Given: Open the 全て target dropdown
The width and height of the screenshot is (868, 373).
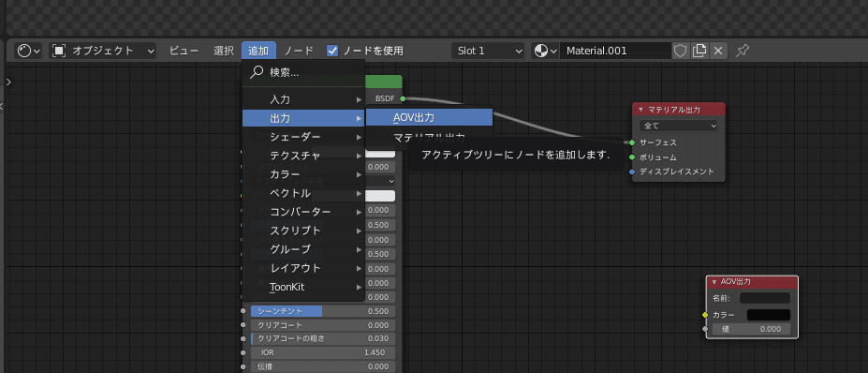Looking at the screenshot, I should pyautogui.click(x=679, y=126).
